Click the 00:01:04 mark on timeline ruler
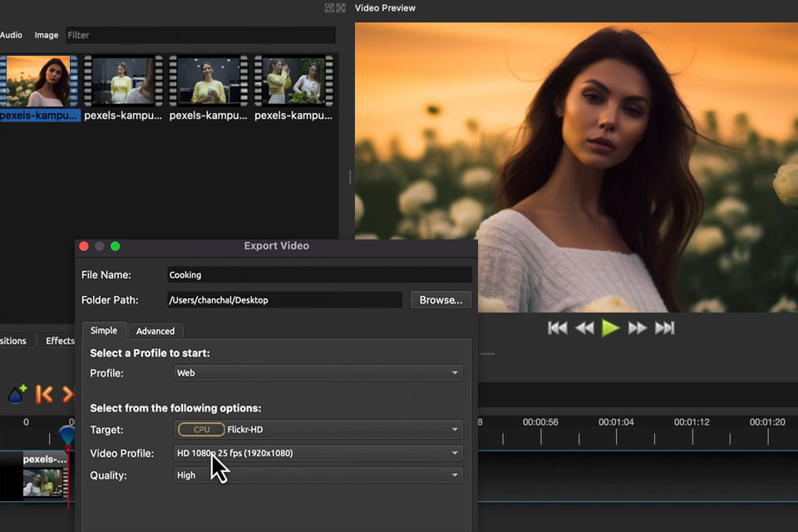This screenshot has height=532, width=798. pyautogui.click(x=616, y=422)
